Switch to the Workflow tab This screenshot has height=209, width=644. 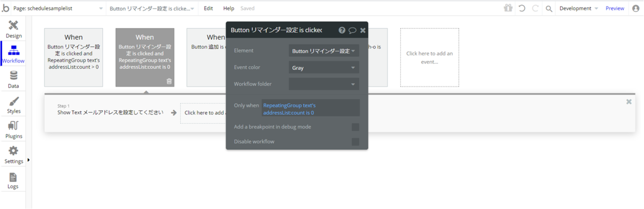(x=13, y=54)
